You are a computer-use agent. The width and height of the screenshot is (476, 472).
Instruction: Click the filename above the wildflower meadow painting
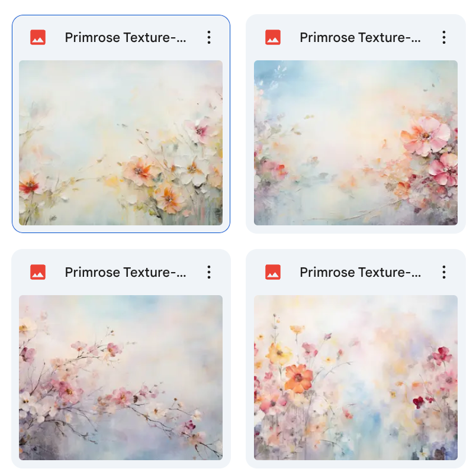(360, 272)
